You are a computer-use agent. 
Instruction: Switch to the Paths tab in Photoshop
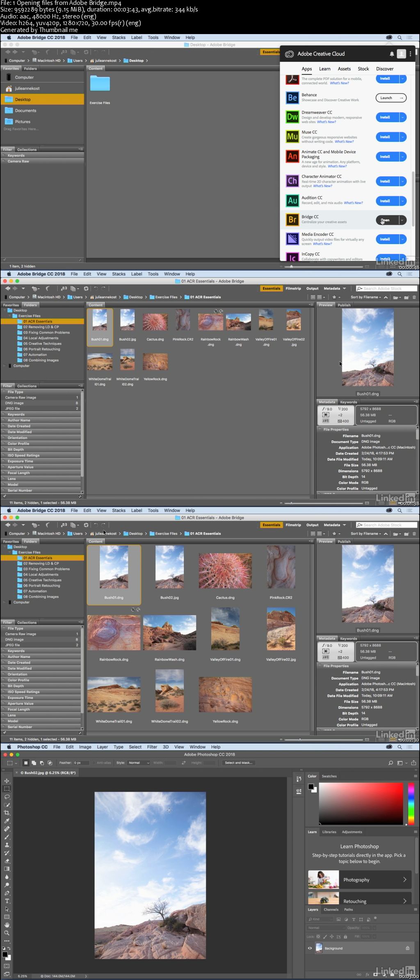tap(348, 909)
